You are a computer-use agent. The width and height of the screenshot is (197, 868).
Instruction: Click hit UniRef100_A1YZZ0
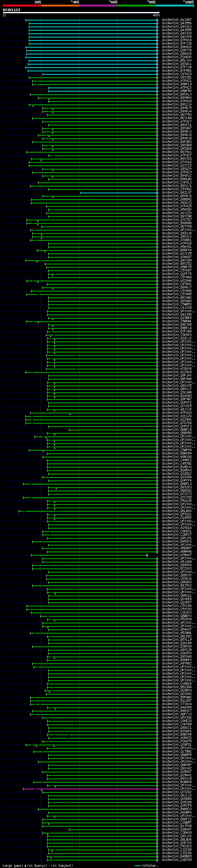(176, 213)
